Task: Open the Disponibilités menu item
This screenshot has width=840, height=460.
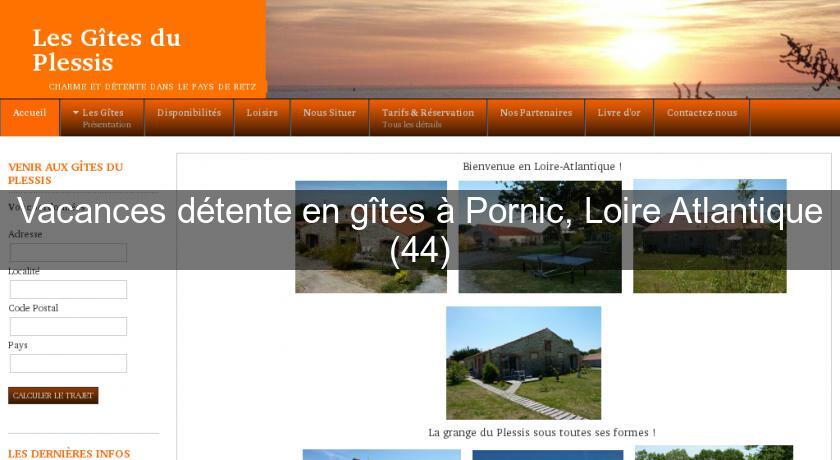Action: click(x=189, y=117)
